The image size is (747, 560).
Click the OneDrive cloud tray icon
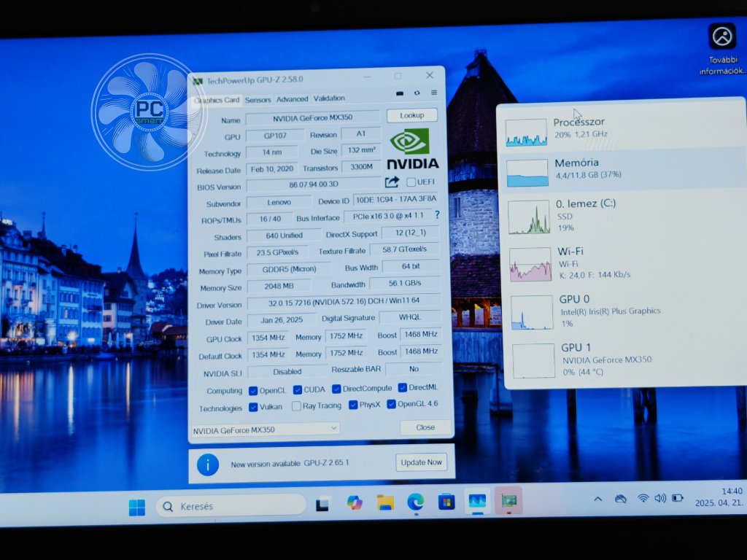620,499
